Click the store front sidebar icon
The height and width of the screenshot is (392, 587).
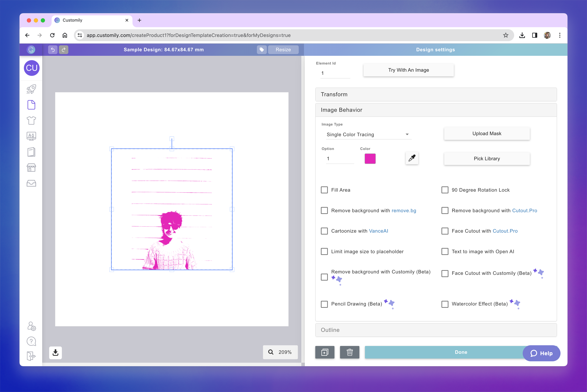(31, 168)
